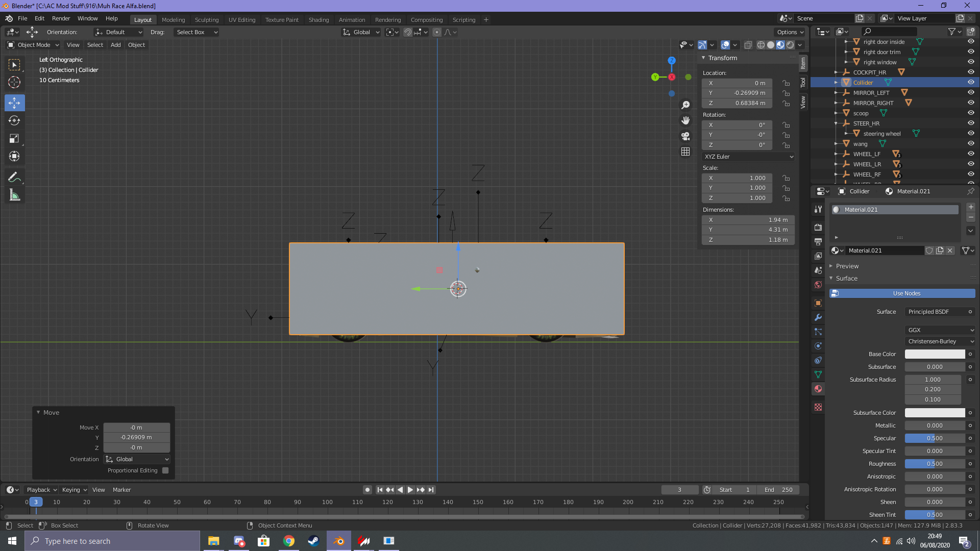Click the Use Nodes button
Image resolution: width=980 pixels, height=551 pixels.
pos(902,293)
